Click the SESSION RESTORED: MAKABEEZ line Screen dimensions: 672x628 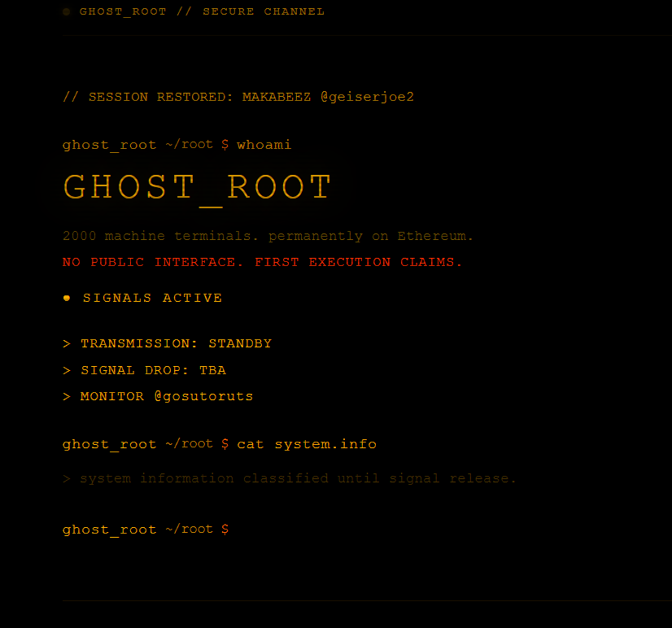click(x=238, y=97)
